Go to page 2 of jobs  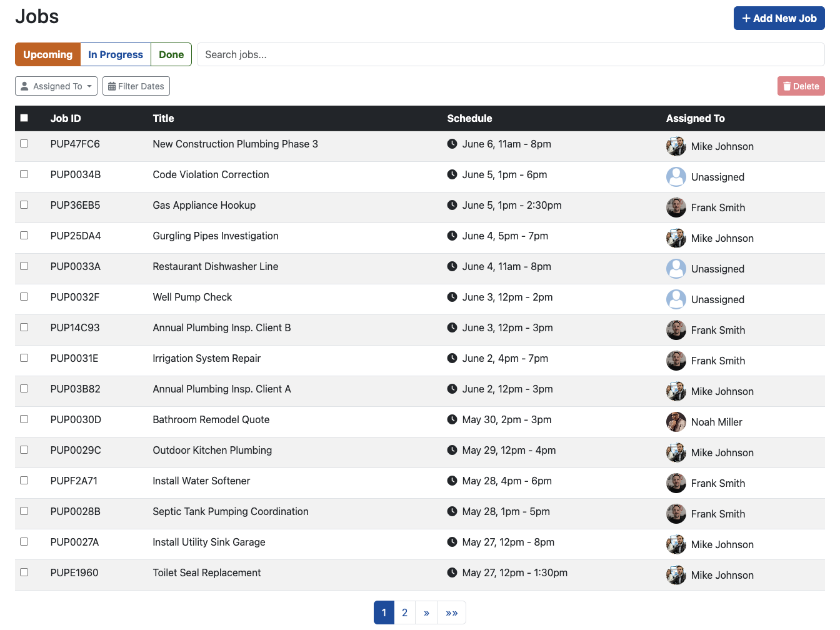404,612
